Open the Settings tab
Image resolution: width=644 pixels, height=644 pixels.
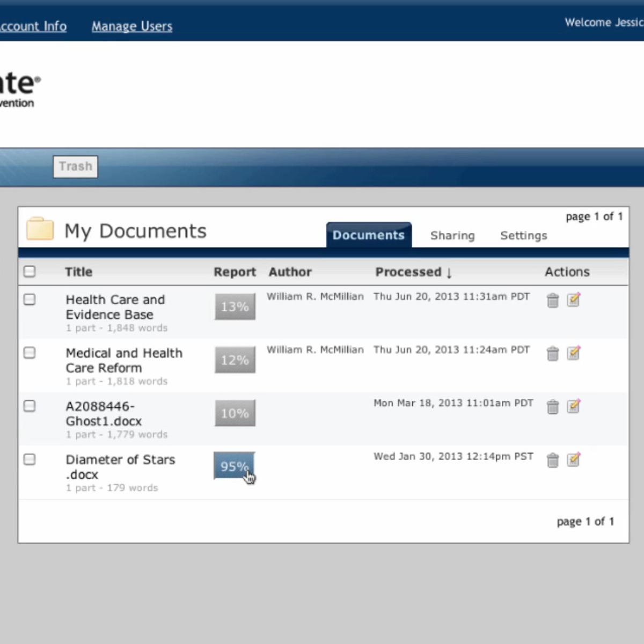pos(523,236)
